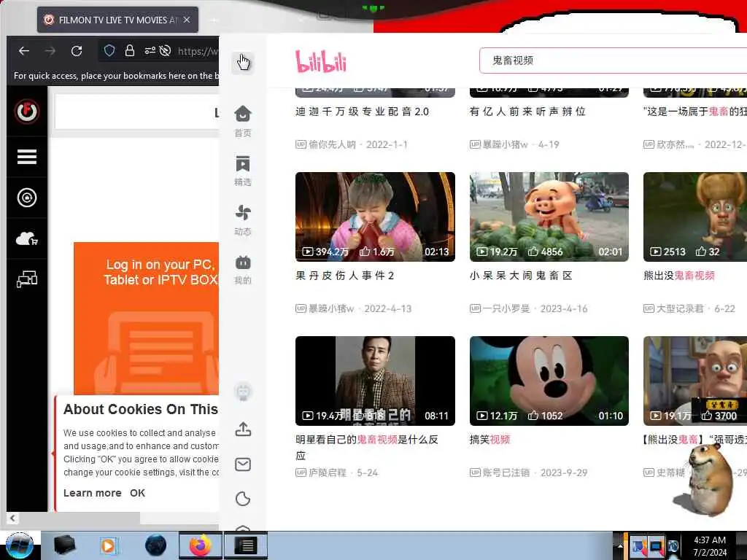Click the 394.2万 play count on 果丹皮 video
This screenshot has width=747, height=560.
(326, 252)
